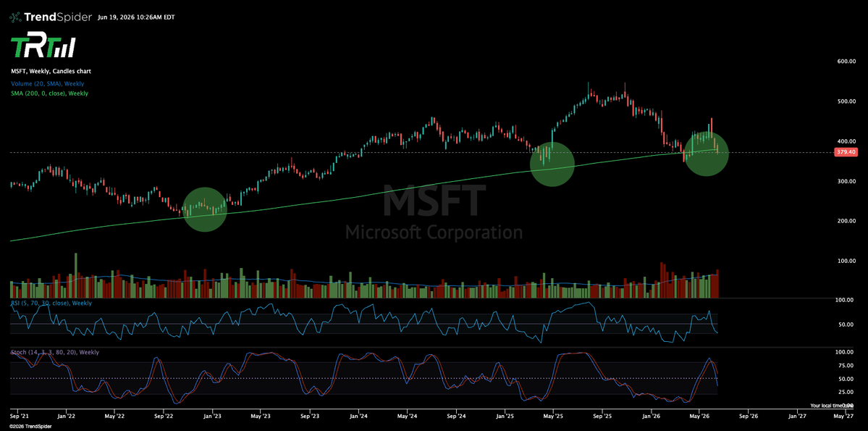868x431 pixels.
Task: Click the 'Stoch (14, 3, 3, 80, 20), Weekly' label
Action: (x=55, y=352)
